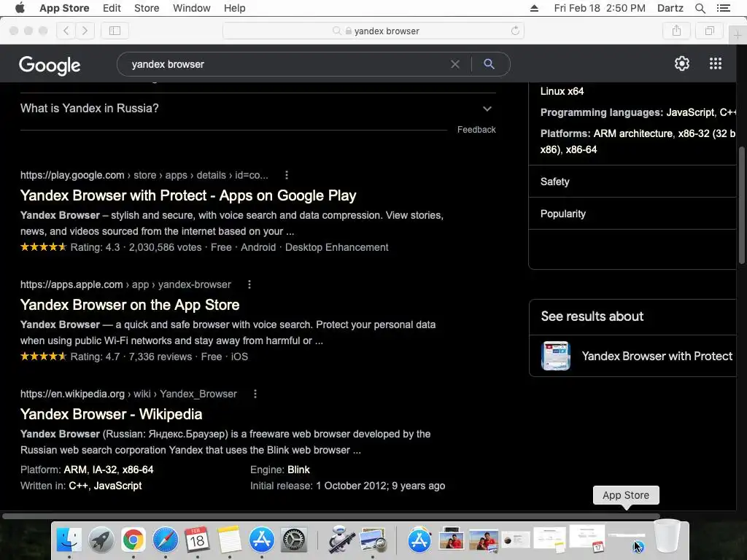Click Dartz user name in menu bar
747x560 pixels.
tap(670, 8)
